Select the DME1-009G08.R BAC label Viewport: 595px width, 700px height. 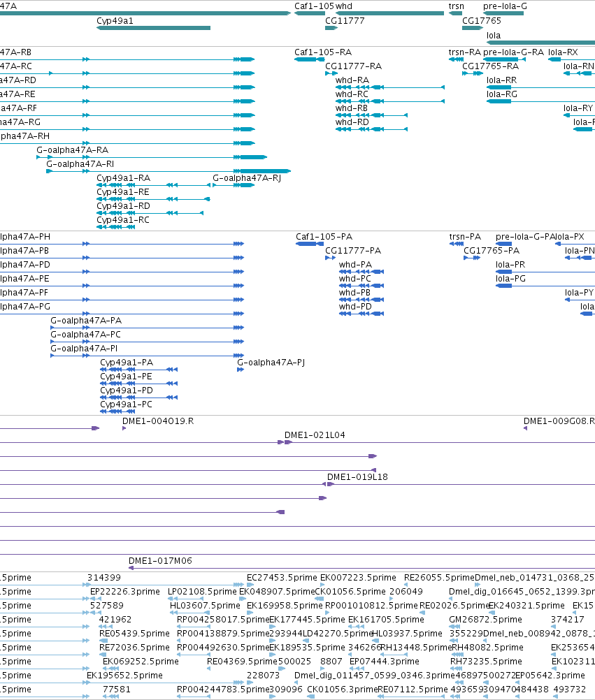(559, 421)
